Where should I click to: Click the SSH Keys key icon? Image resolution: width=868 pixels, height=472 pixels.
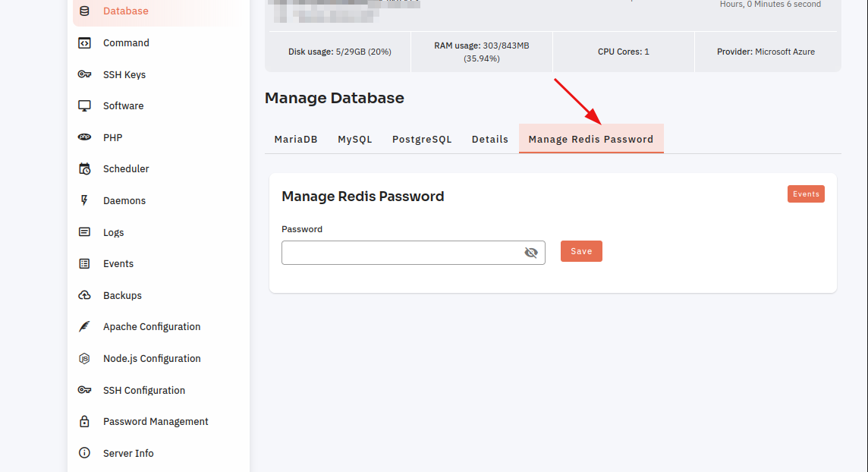click(x=84, y=74)
